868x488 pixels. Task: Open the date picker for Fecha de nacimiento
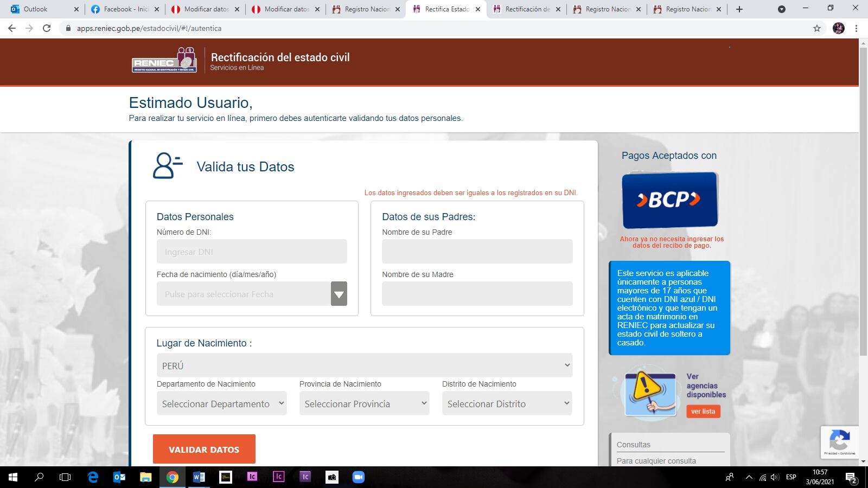339,293
